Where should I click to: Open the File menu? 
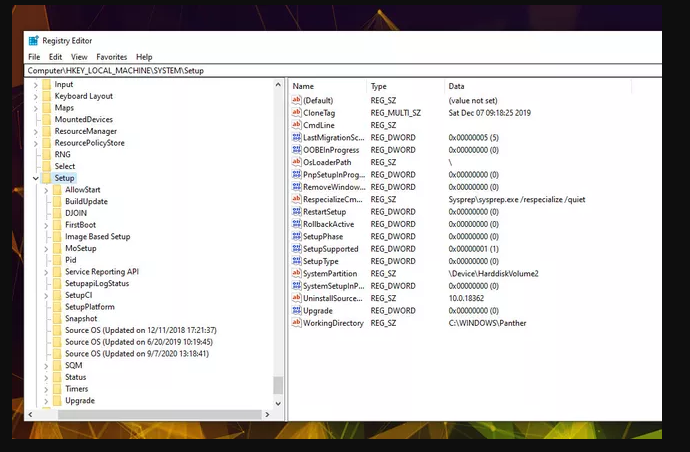coord(34,57)
